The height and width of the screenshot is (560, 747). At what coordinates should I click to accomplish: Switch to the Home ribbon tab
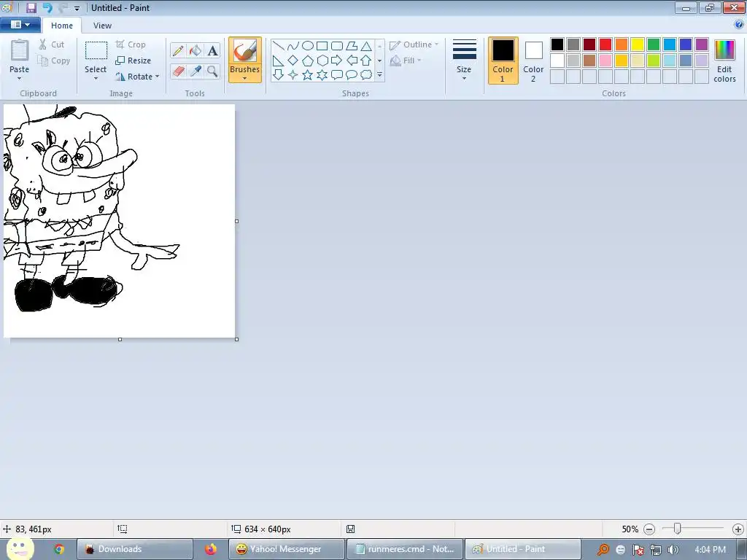click(62, 26)
